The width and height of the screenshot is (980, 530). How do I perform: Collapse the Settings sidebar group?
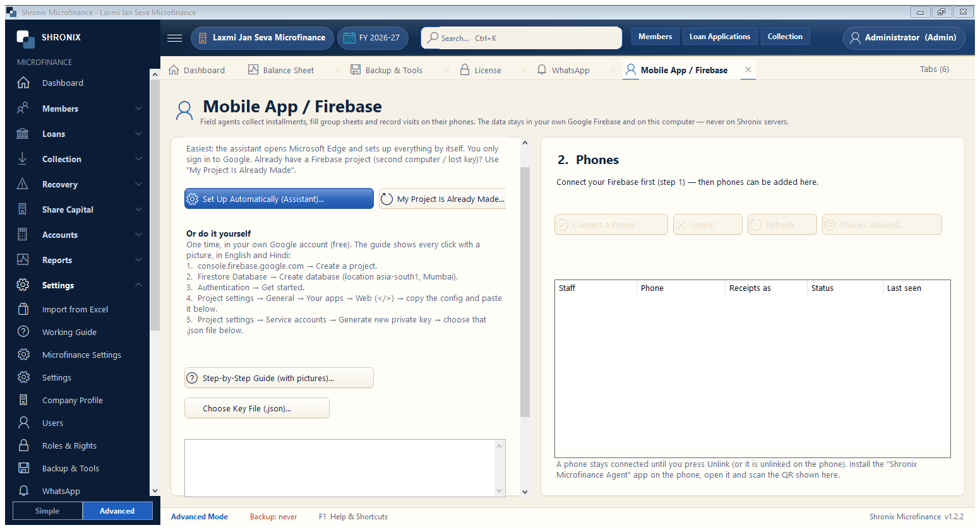138,285
